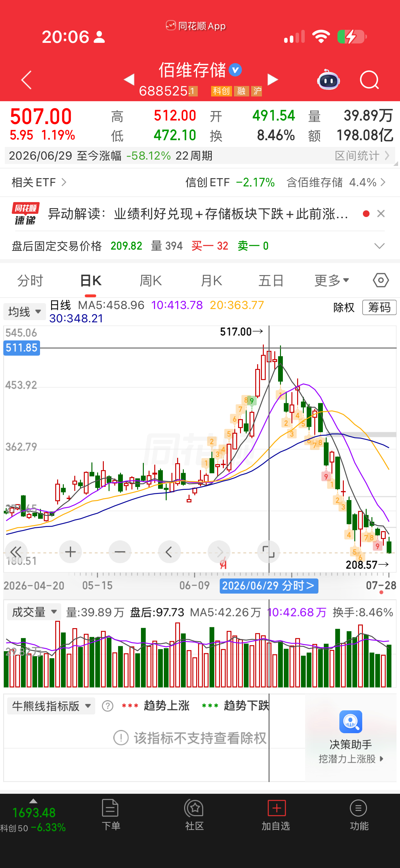Expand 盘后固定交易价格 row chevron
The width and height of the screenshot is (400, 868).
pyautogui.click(x=379, y=246)
